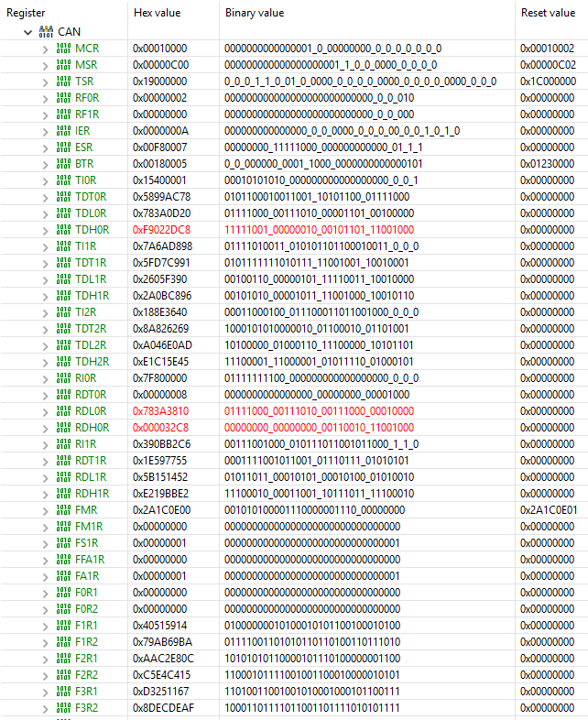This screenshot has width=588, height=720.
Task: Click the TI2R register icon
Action: [63, 312]
